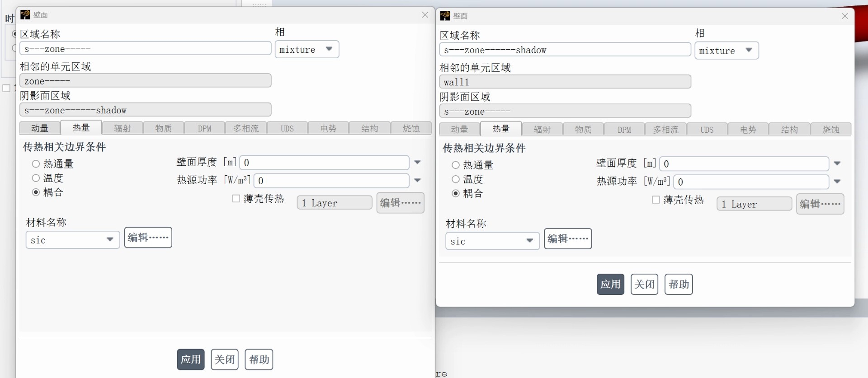Click 1 Layer field in right dialog
The image size is (868, 378).
754,204
